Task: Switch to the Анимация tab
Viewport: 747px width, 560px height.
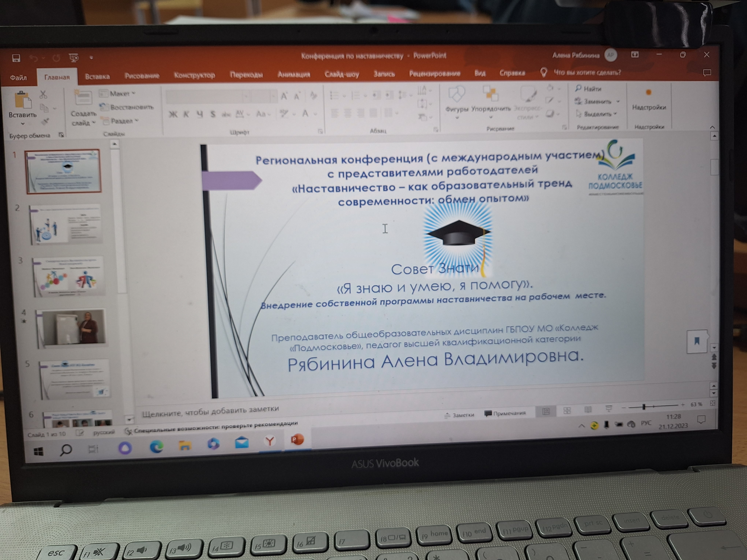Action: coord(294,74)
